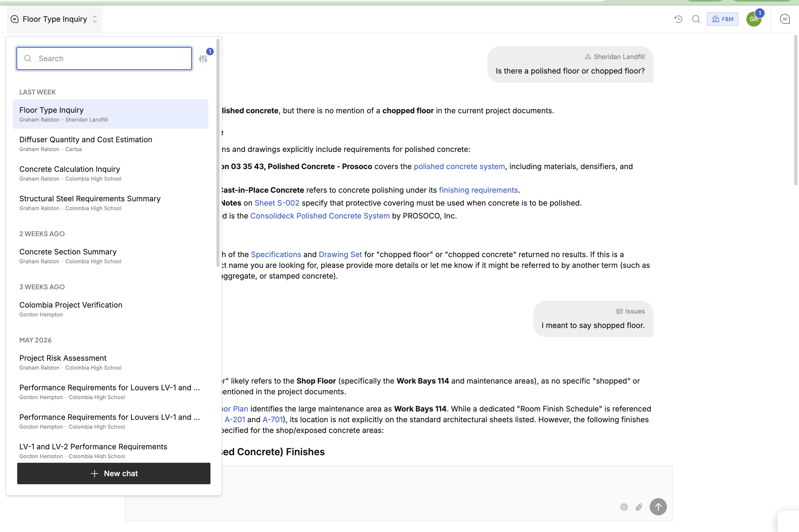Screen dimensions: 799x532
Task: Click the Issues tag on the message
Action: [x=630, y=311]
